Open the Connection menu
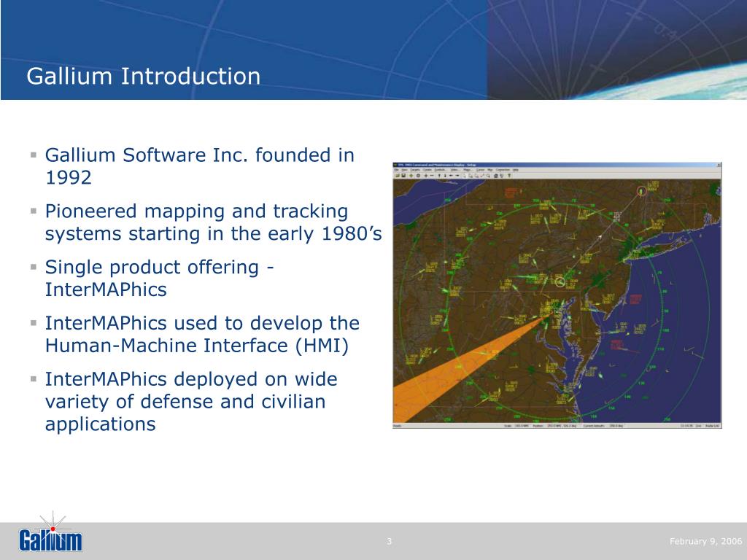Image resolution: width=747 pixels, height=560 pixels. click(x=503, y=170)
